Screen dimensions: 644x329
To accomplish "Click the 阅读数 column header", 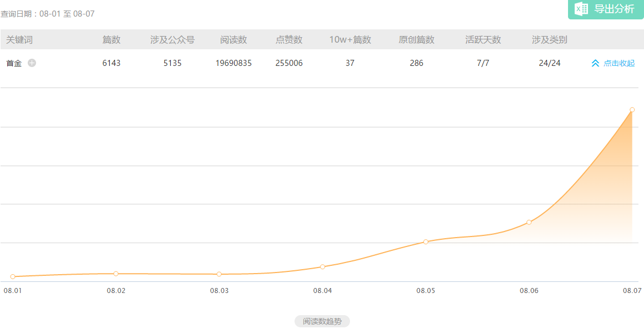I will [233, 40].
